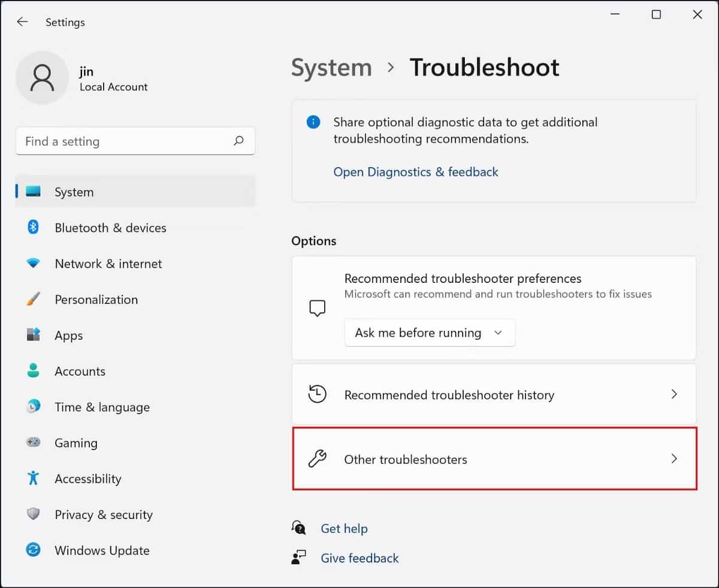Switch to Time & language settings

tap(32, 407)
